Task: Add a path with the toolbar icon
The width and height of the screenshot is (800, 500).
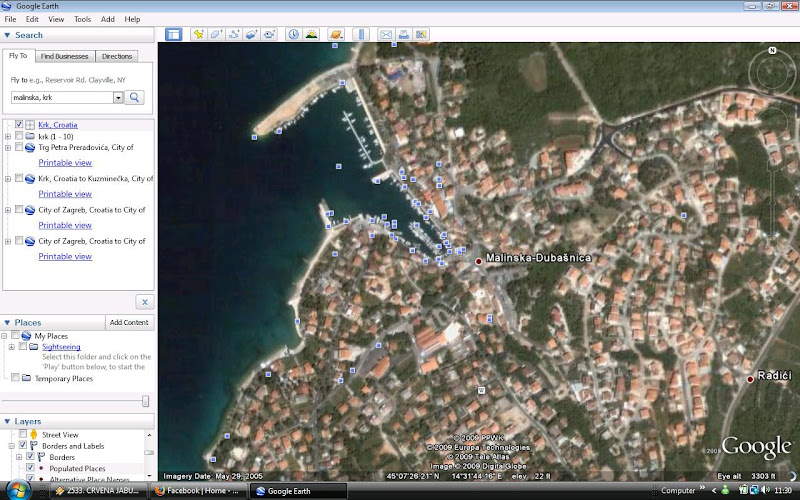Action: click(234, 34)
